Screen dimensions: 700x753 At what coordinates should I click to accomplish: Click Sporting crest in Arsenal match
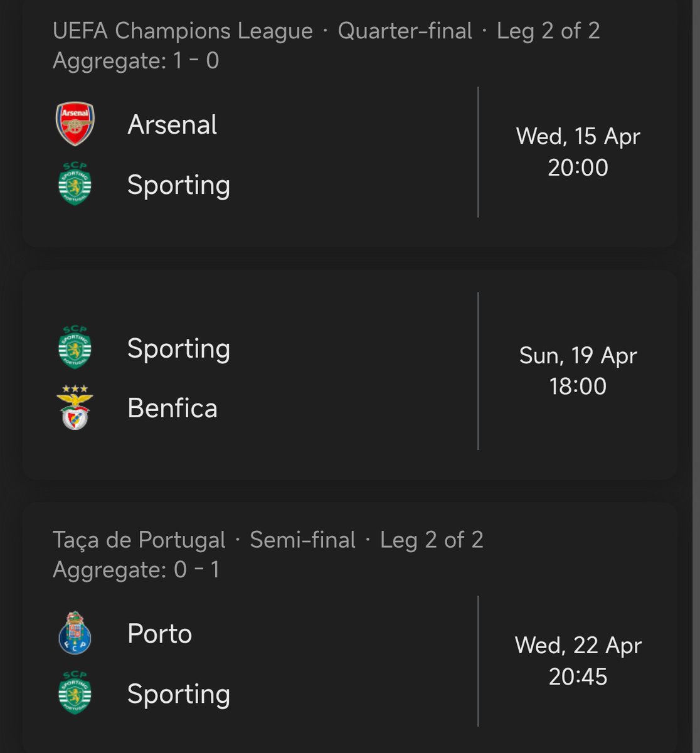pos(75,184)
